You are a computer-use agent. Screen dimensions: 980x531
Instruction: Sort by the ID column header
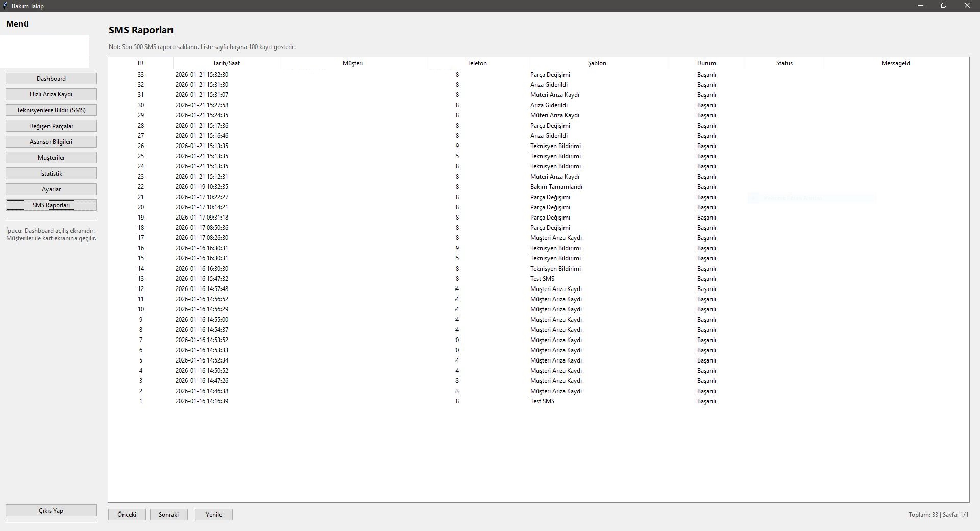[140, 63]
